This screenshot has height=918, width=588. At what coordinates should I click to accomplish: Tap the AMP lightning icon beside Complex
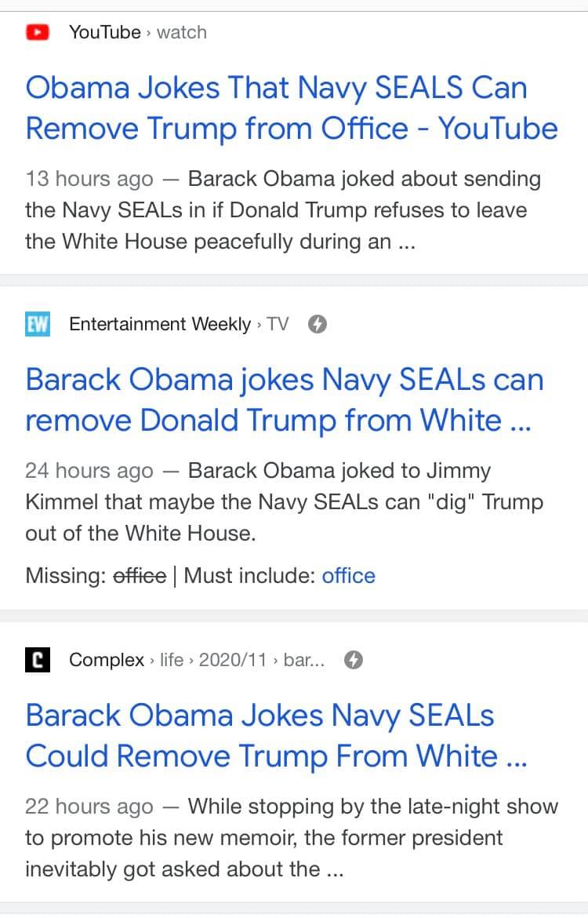(354, 660)
